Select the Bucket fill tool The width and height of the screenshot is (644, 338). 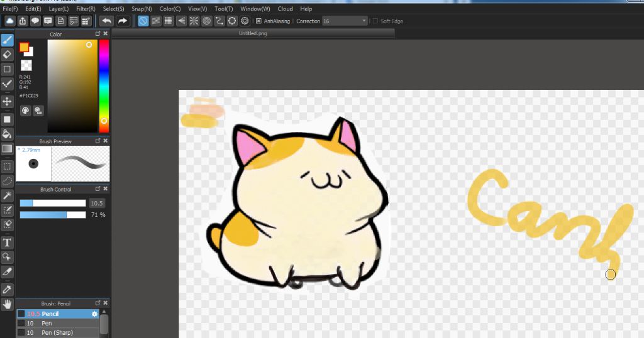[7, 134]
